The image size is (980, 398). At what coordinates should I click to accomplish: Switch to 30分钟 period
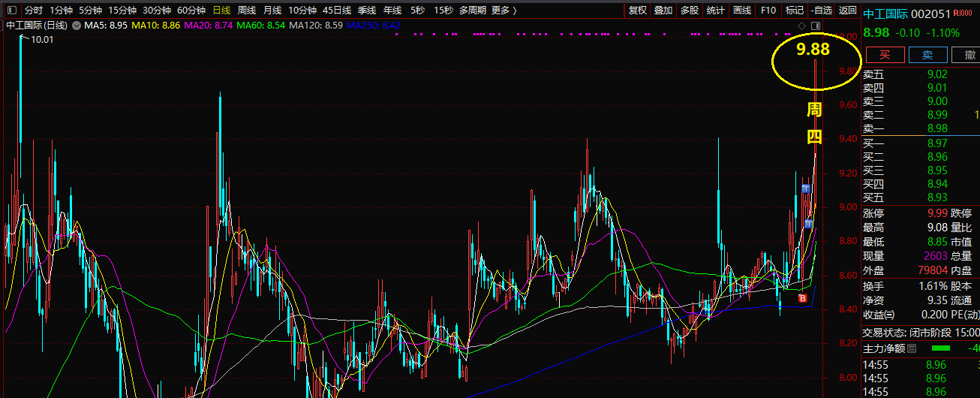coord(157,11)
